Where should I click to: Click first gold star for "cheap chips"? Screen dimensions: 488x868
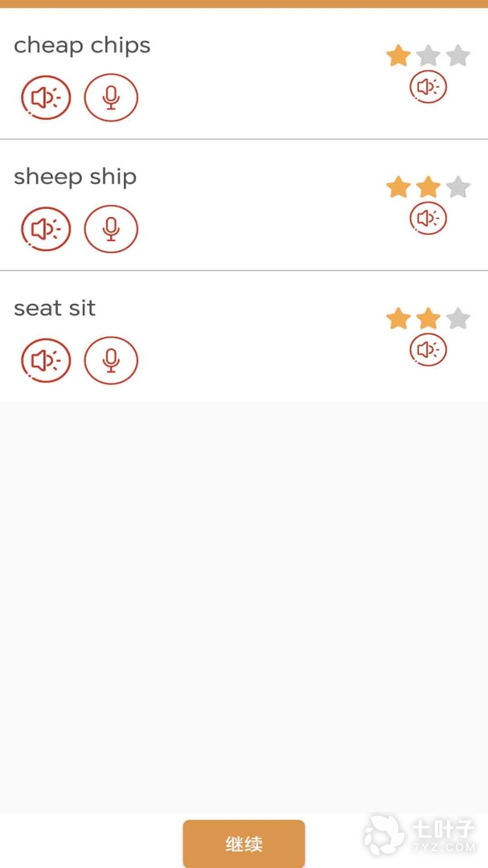point(398,55)
